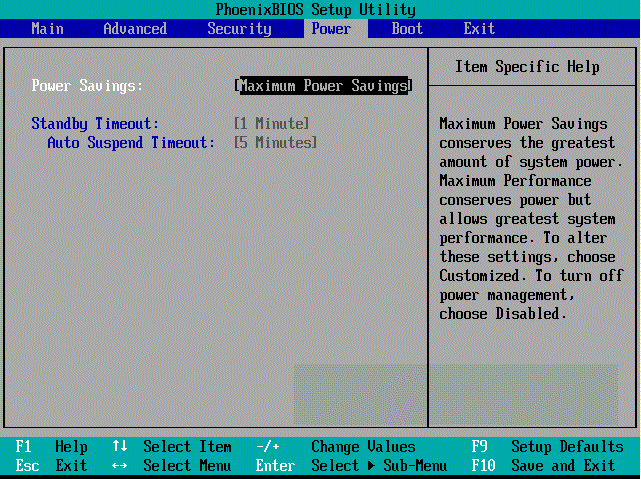This screenshot has height=479, width=641.
Task: Click the Sub-Menu triangle arrow icon
Action: pos(371,466)
